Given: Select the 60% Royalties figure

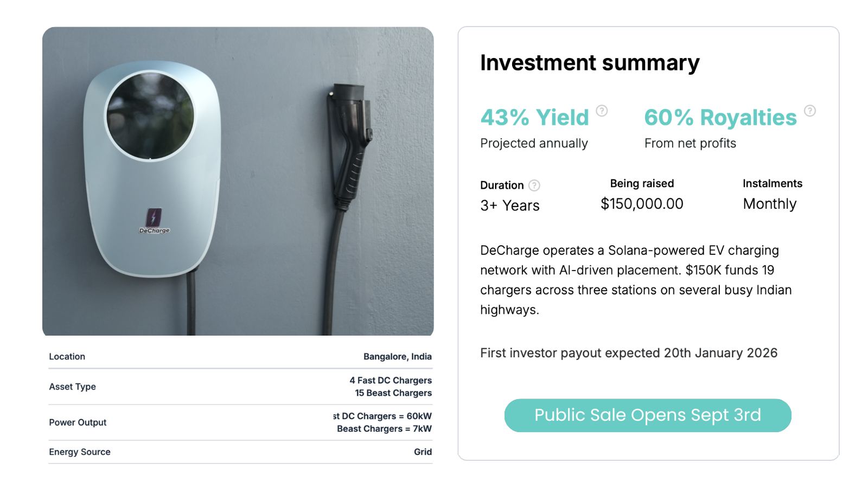Looking at the screenshot, I should pyautogui.click(x=720, y=117).
